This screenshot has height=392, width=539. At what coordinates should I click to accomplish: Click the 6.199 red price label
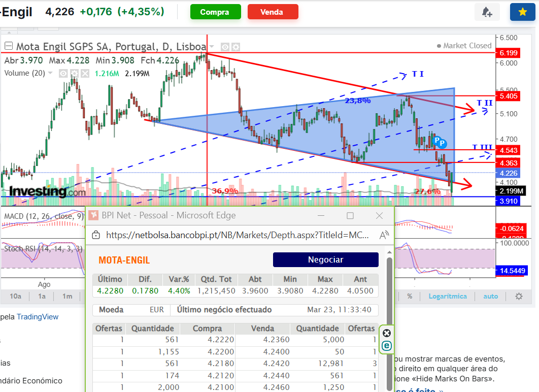(508, 53)
